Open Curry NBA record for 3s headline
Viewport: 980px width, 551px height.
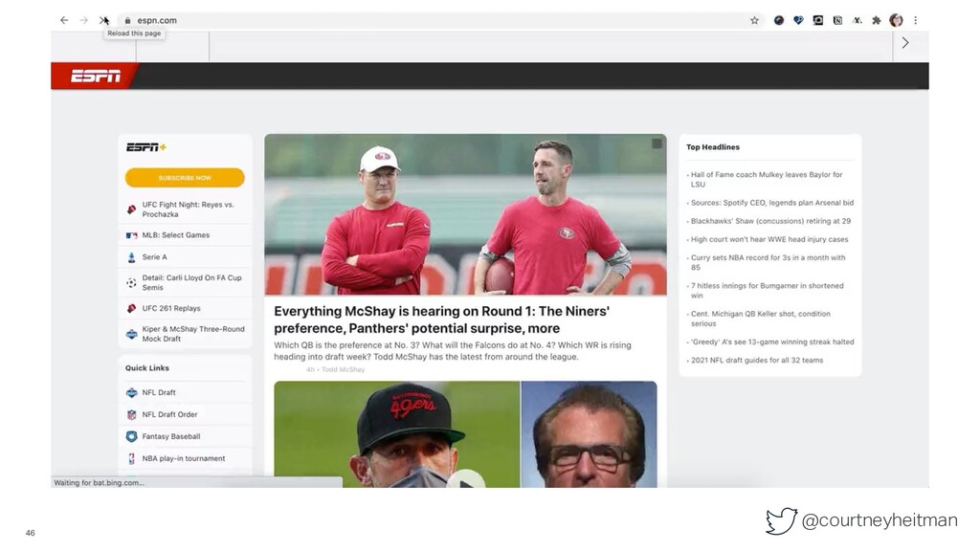[x=768, y=262]
